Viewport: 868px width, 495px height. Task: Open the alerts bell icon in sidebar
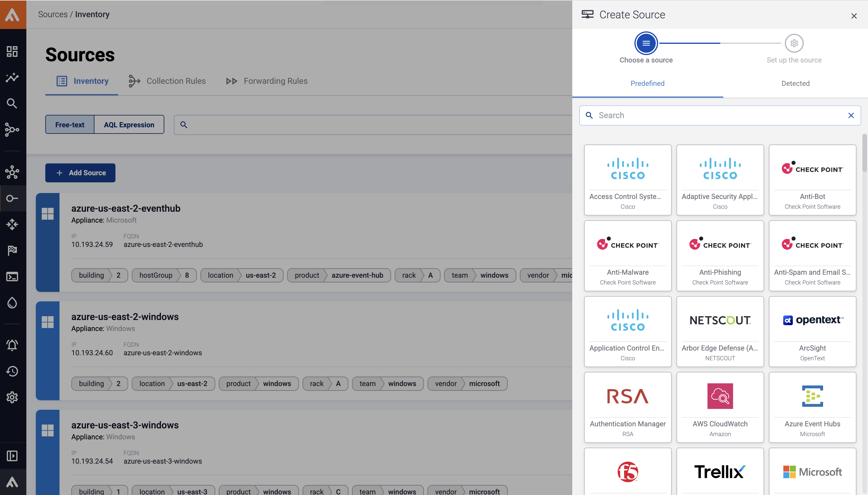12,345
